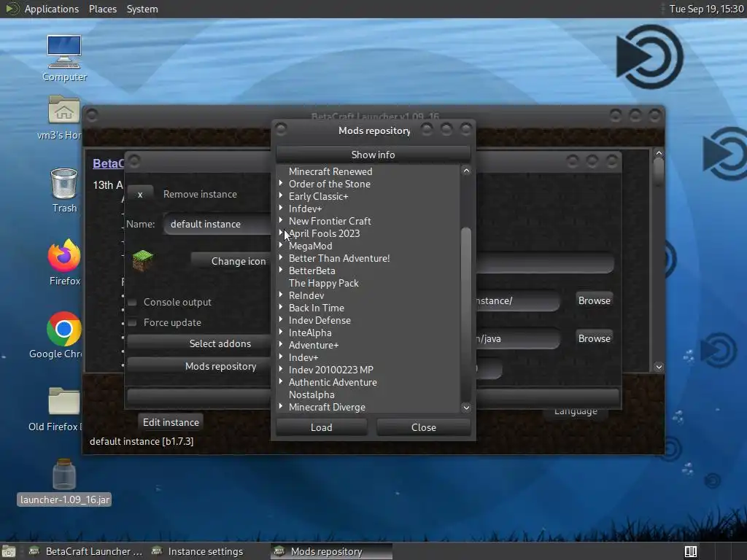Expand the Infdev+ tree node

click(x=281, y=208)
